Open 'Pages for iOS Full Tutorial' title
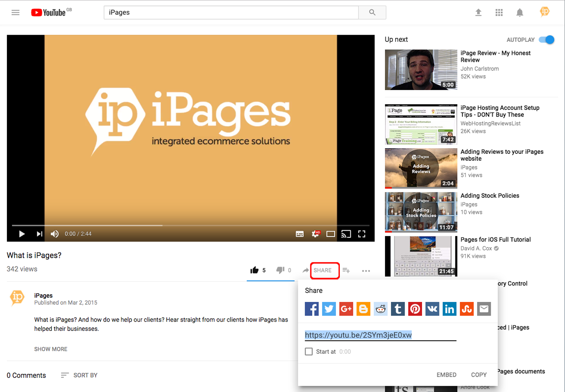565x392 pixels. pyautogui.click(x=495, y=239)
